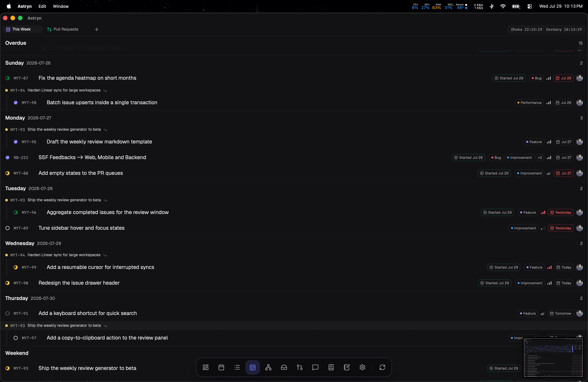Open Today due date picker on MYT-90
This screenshot has width=588, height=382.
tap(564, 283)
